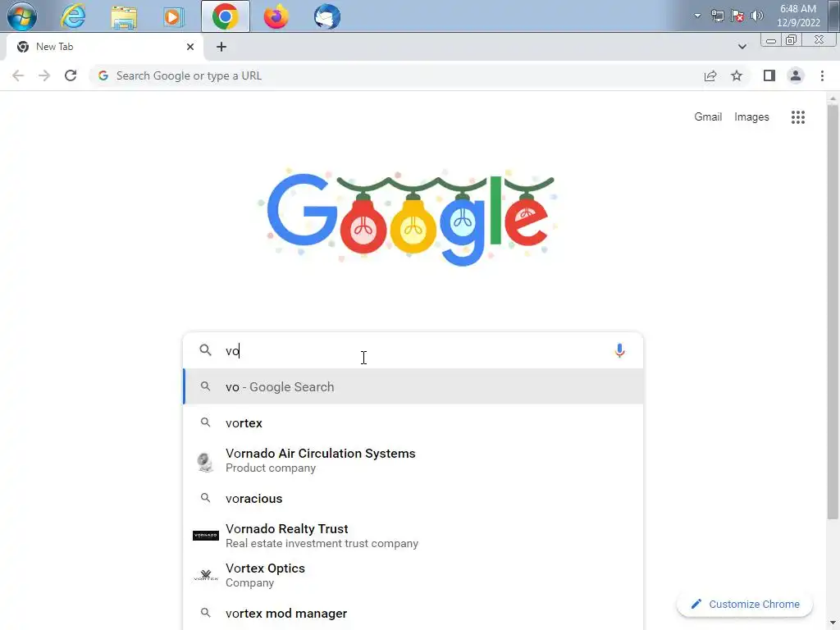Image resolution: width=840 pixels, height=630 pixels.
Task: Start voice search with microphone icon
Action: click(x=620, y=350)
